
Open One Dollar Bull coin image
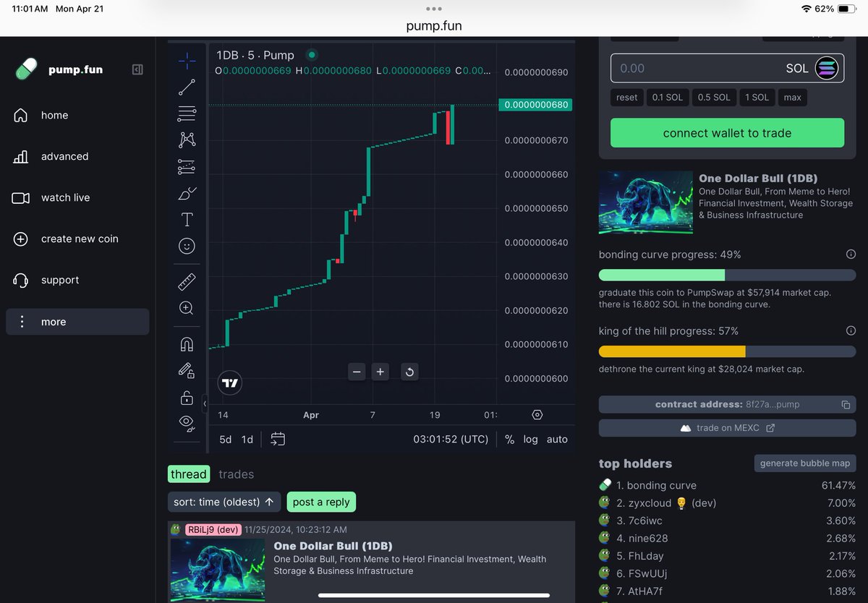click(646, 202)
